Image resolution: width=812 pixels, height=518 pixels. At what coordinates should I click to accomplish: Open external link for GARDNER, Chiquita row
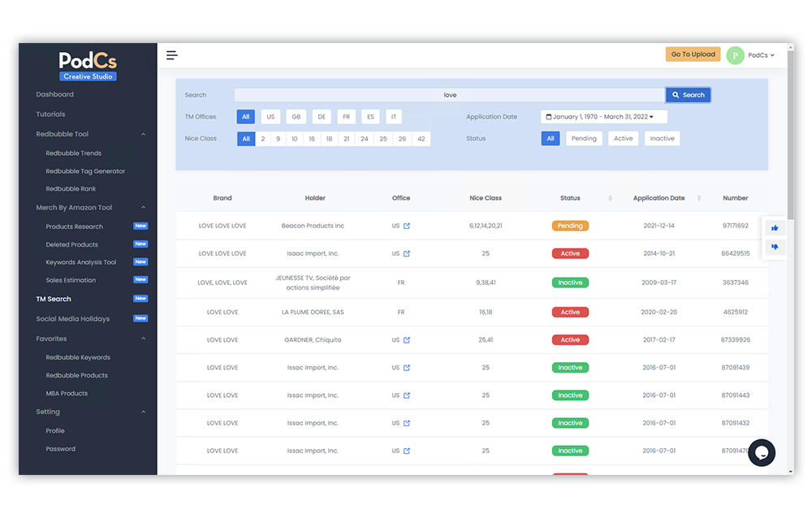coord(407,340)
